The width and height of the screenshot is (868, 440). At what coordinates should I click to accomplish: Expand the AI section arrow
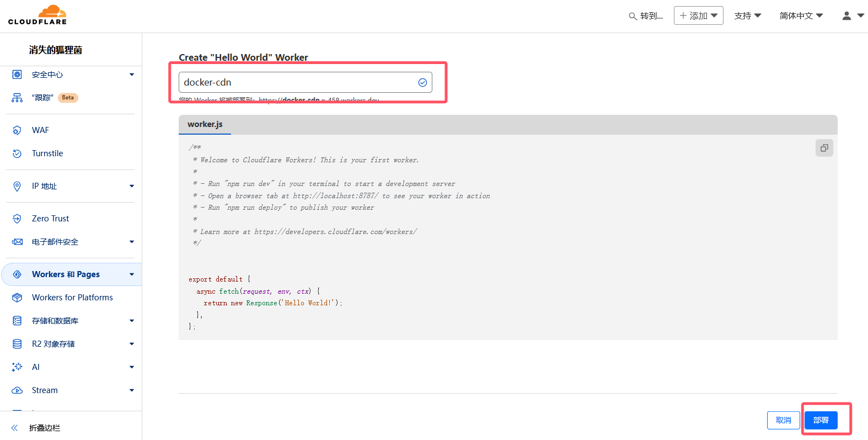(x=132, y=367)
